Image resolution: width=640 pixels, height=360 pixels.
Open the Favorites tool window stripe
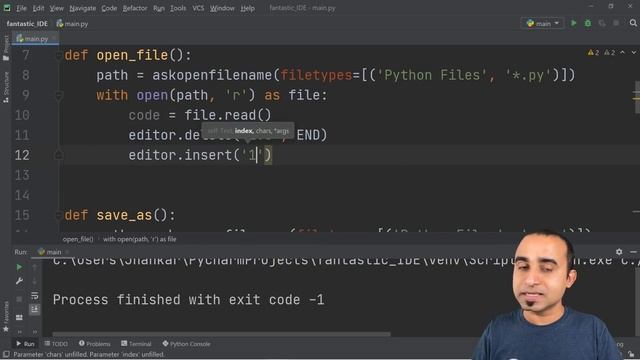pyautogui.click(x=6, y=316)
